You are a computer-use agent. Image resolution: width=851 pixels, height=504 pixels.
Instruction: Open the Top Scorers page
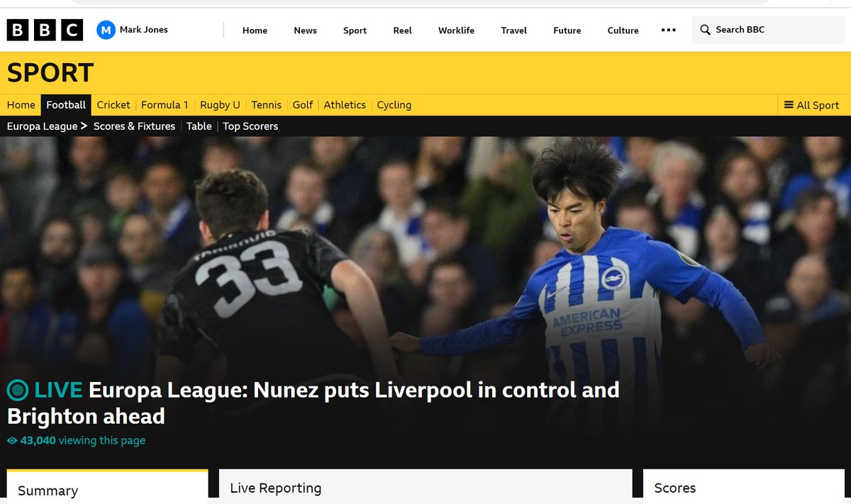[x=250, y=126]
